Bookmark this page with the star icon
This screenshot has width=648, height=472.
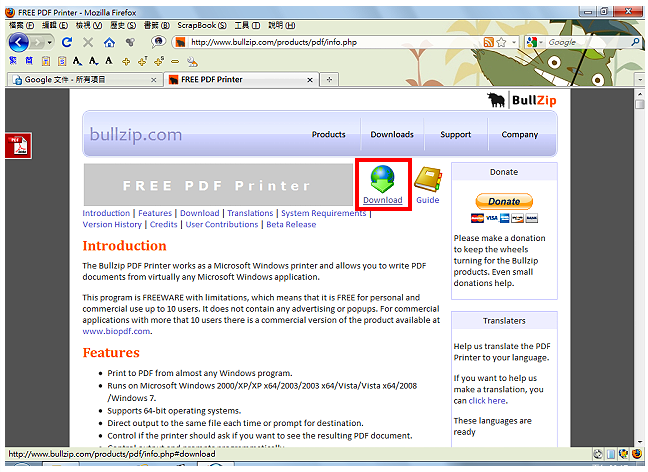tap(501, 42)
